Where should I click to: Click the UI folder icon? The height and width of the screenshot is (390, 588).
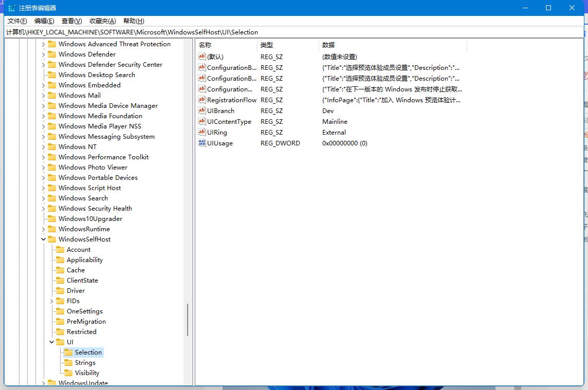(x=60, y=342)
